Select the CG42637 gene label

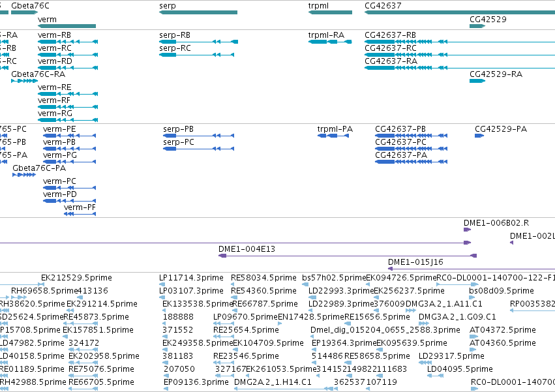[383, 6]
